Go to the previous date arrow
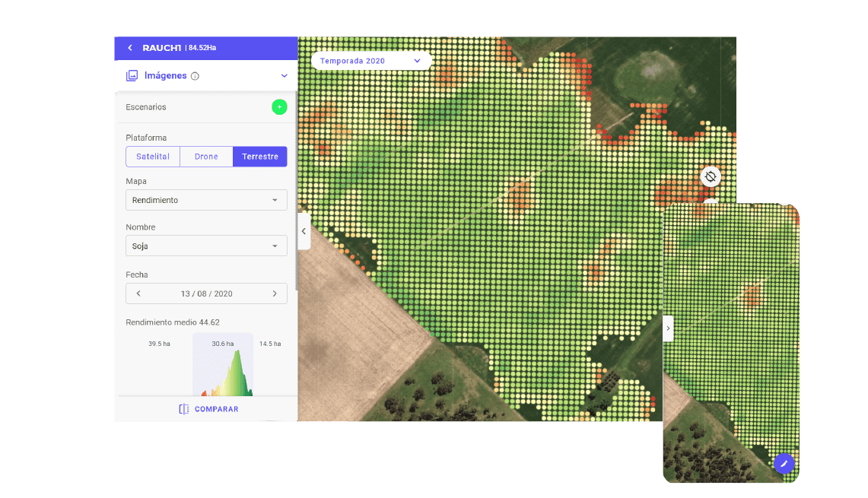Screen dimensions: 868x498 tap(138, 293)
